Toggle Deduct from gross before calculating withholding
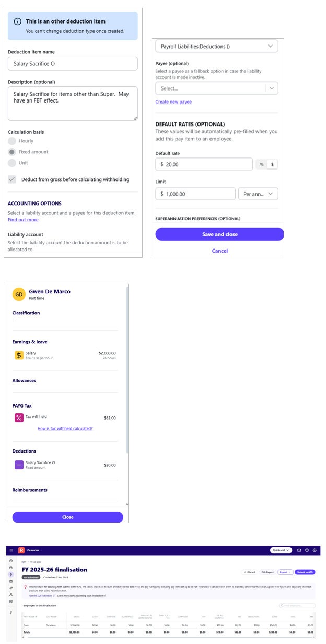 pos(12,179)
